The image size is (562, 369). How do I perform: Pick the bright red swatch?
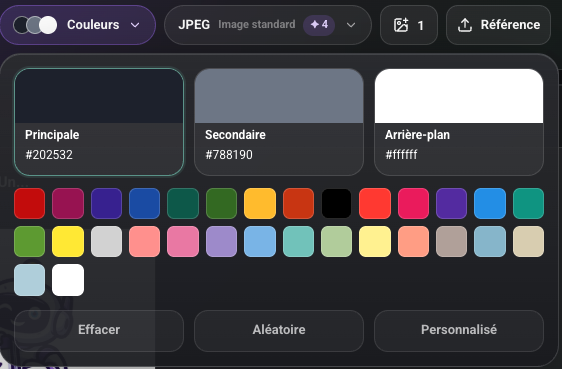click(375, 203)
